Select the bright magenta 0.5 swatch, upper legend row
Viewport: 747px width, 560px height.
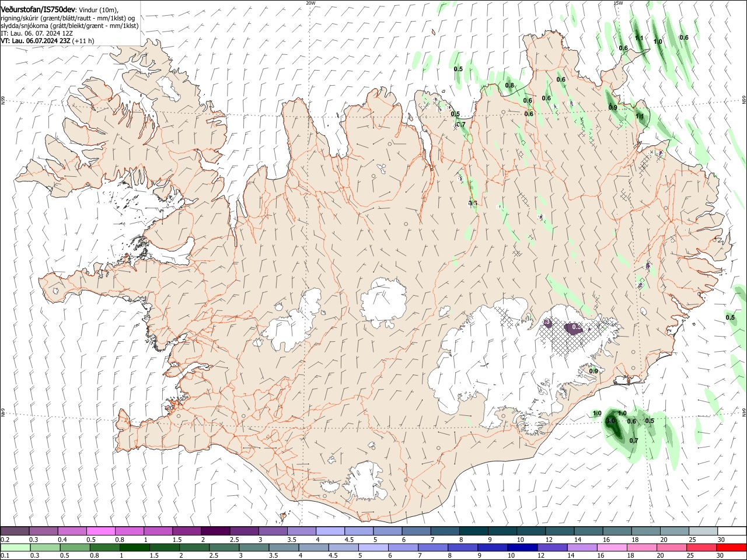point(100,531)
